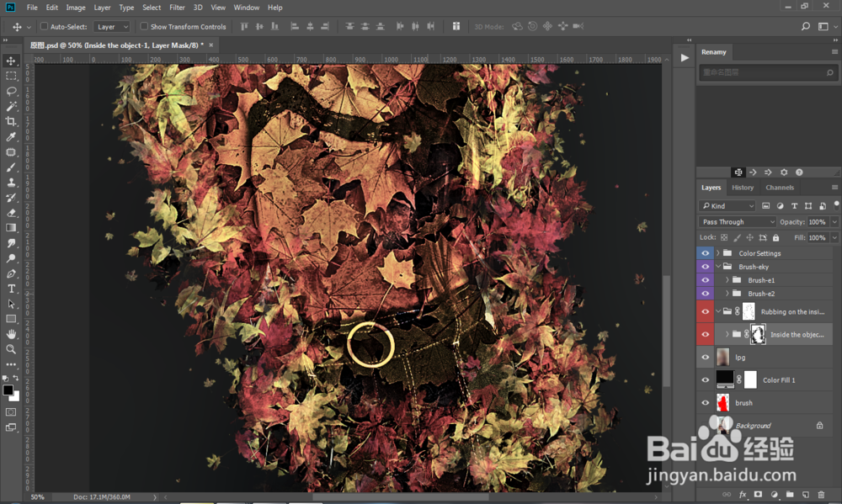Expand the Brush-e2 group

[x=727, y=293]
